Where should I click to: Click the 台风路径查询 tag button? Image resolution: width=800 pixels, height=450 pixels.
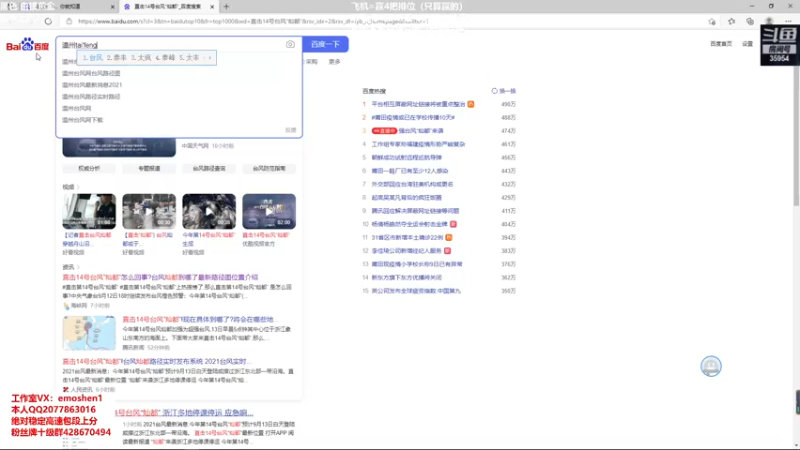pos(209,168)
